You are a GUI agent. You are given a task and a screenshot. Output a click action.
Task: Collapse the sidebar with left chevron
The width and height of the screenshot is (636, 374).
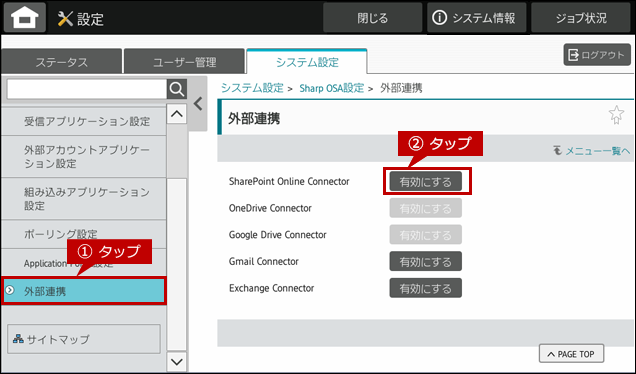[198, 104]
